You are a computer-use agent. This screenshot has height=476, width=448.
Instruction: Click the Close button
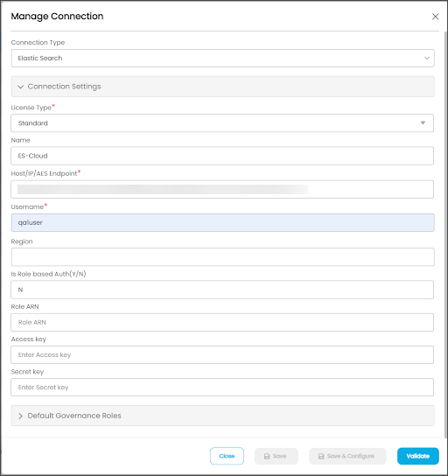[x=227, y=456]
